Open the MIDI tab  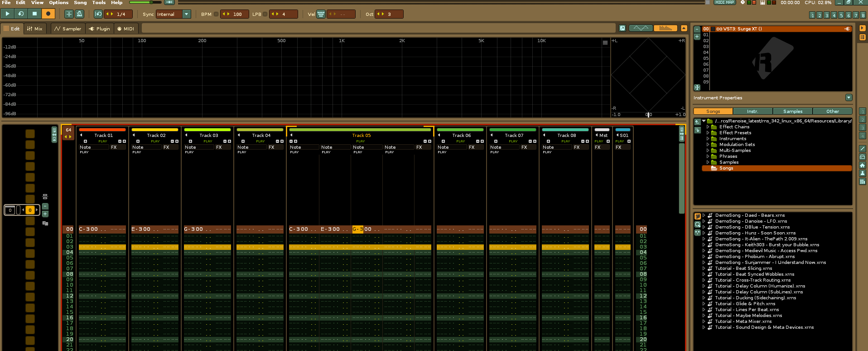[x=126, y=29]
